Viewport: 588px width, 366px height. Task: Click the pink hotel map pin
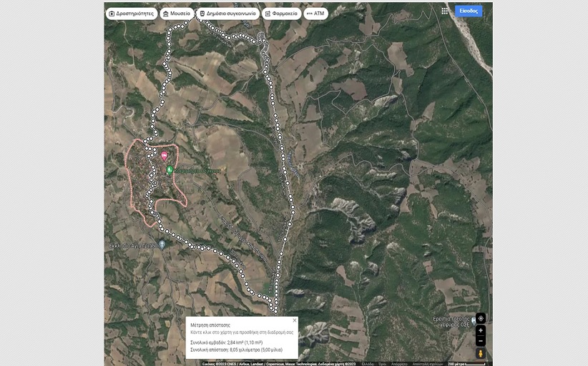click(164, 156)
